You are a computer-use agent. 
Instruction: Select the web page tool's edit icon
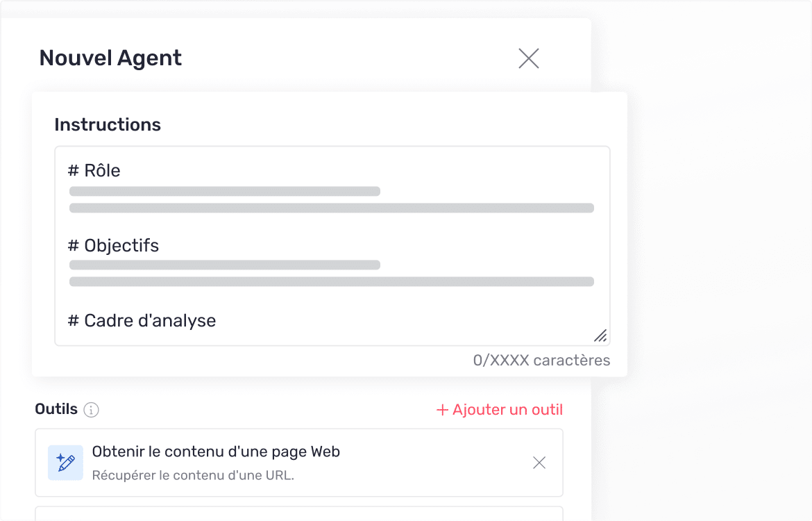(65, 463)
